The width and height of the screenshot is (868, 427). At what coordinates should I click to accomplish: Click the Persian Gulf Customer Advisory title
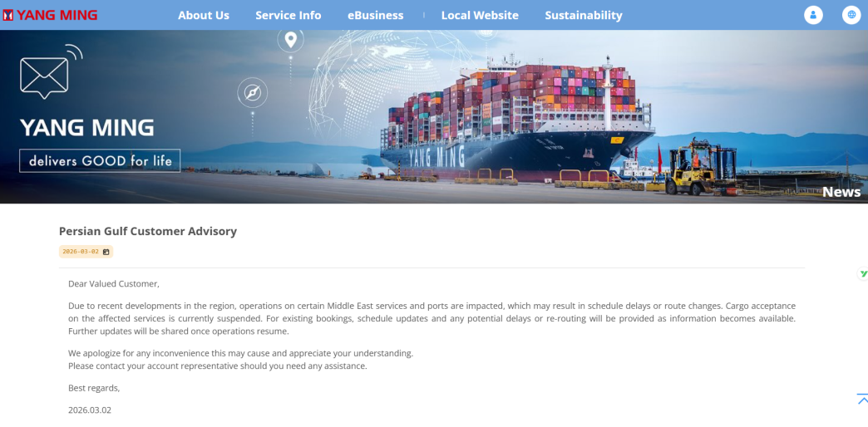pos(148,231)
